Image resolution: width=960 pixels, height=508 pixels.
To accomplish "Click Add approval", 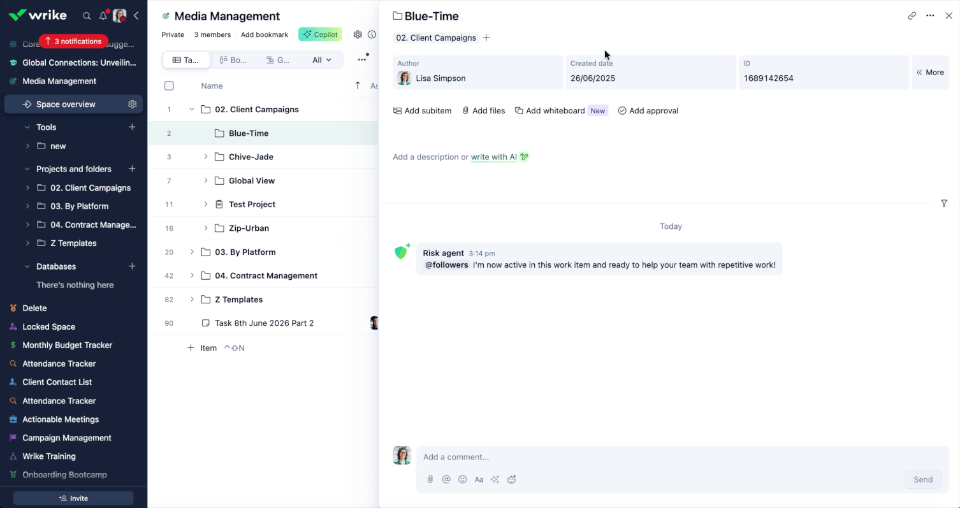I will (648, 111).
